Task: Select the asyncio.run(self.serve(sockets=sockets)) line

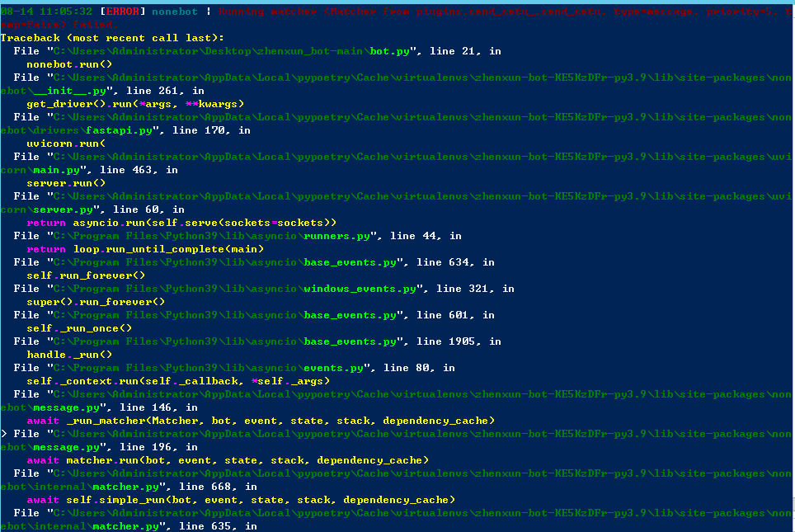Action: click(x=181, y=223)
